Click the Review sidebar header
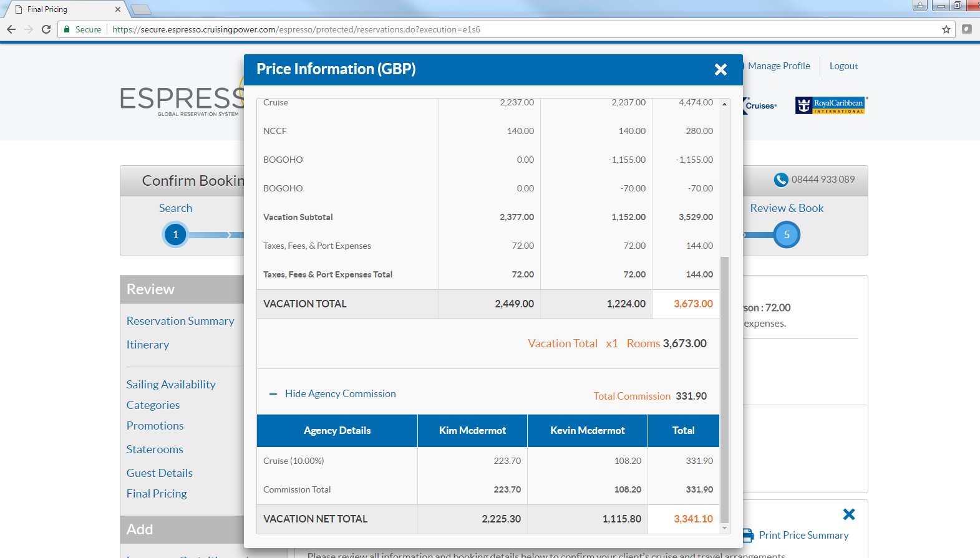The height and width of the screenshot is (558, 980). (182, 289)
